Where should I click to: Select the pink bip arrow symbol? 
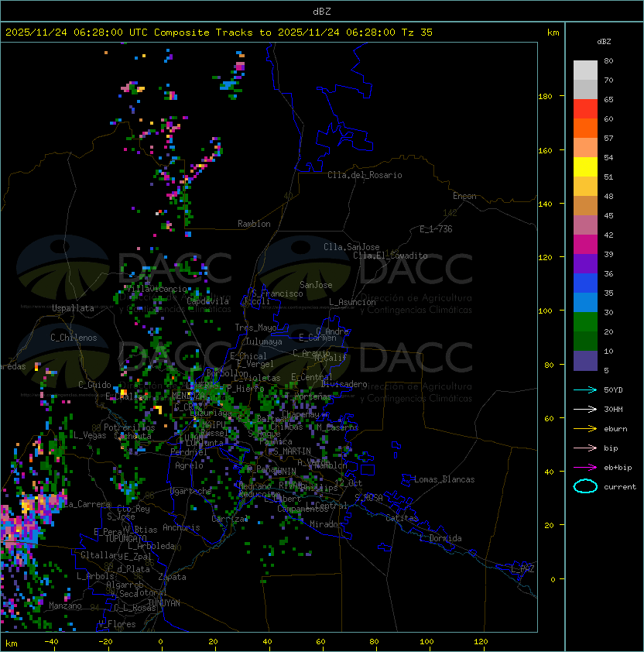click(585, 448)
